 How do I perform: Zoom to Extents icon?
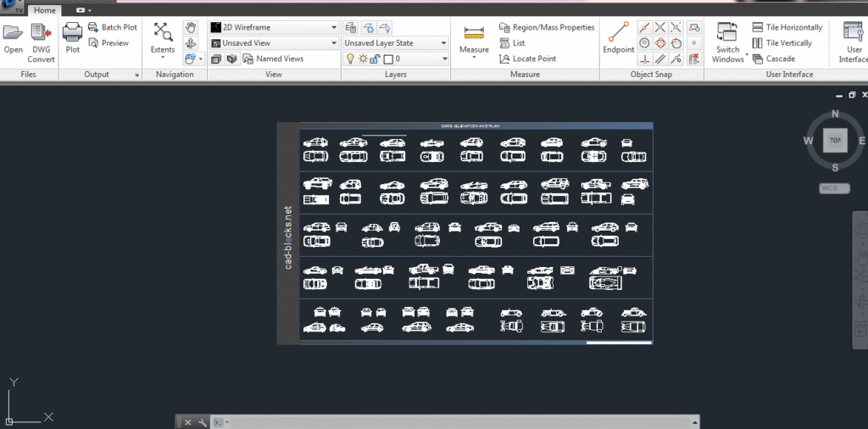(x=163, y=32)
